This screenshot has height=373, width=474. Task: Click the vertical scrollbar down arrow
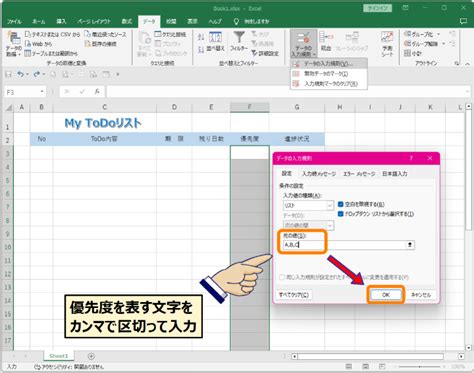click(468, 347)
